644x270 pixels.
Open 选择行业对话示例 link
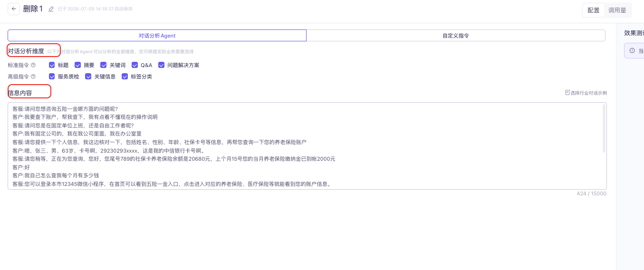(x=588, y=93)
